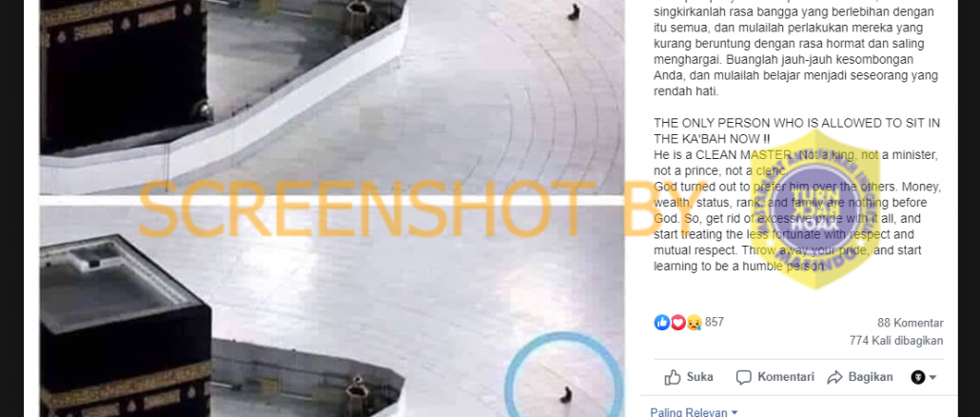
Task: Click the profile avatar next to Bagikan
Action: coord(917,377)
